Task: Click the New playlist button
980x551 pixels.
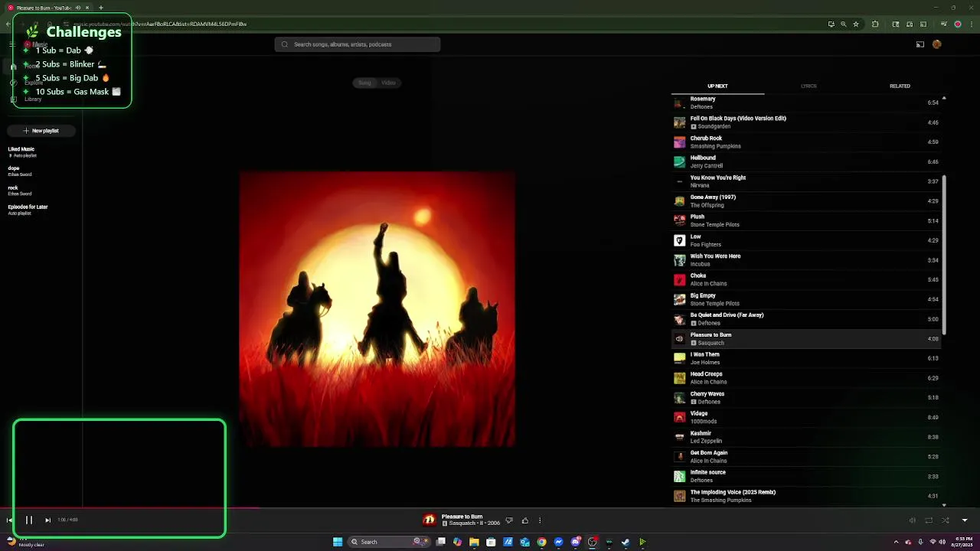Action: point(41,131)
